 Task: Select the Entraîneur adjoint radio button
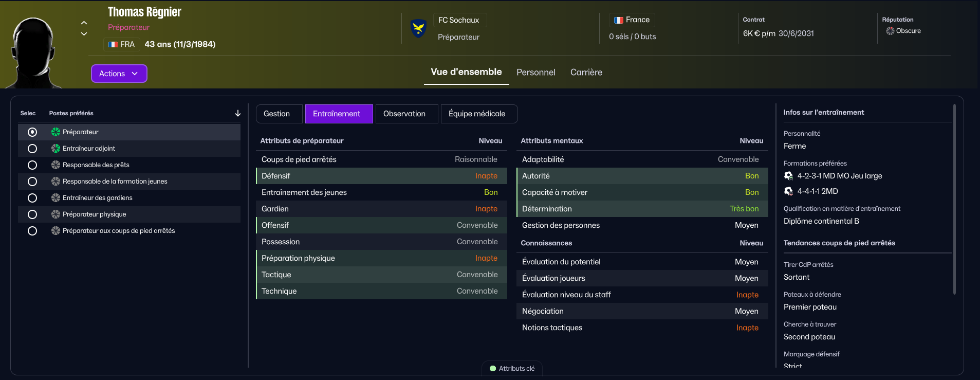(x=32, y=149)
